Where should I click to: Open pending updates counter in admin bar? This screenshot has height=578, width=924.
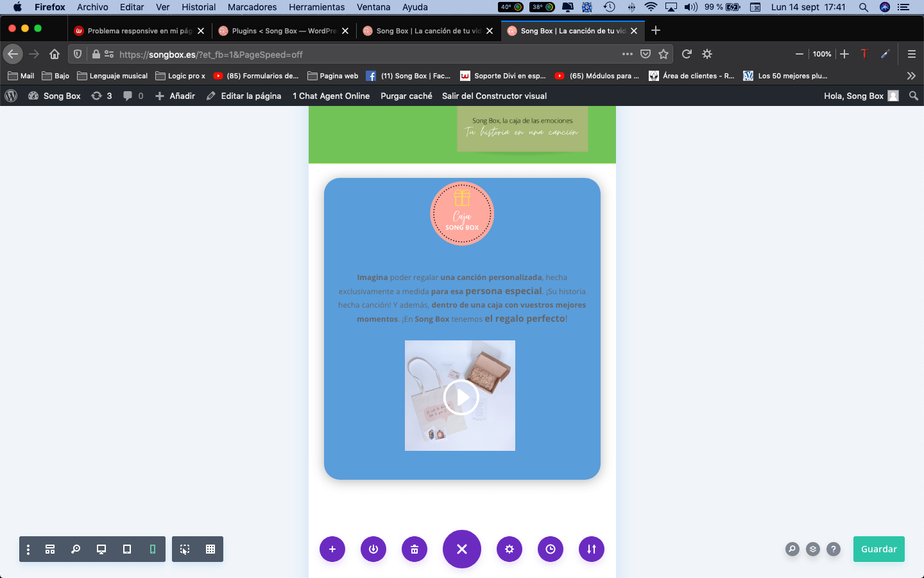(x=101, y=96)
